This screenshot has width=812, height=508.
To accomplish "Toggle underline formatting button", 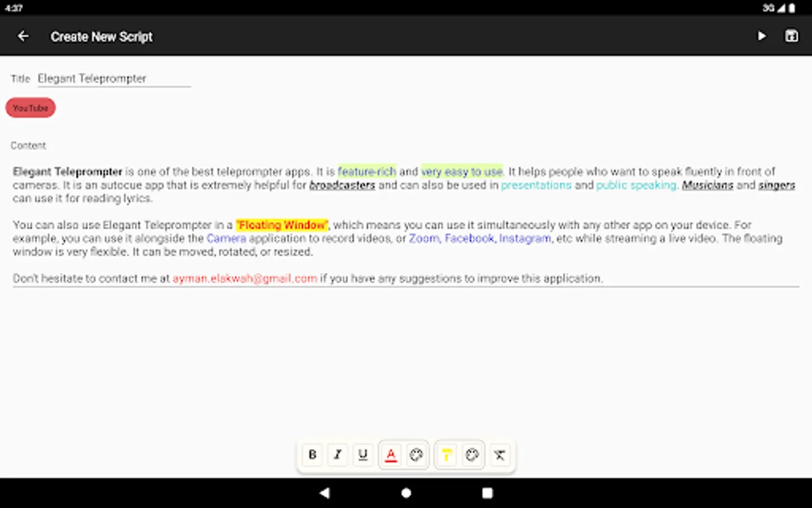I will click(363, 454).
